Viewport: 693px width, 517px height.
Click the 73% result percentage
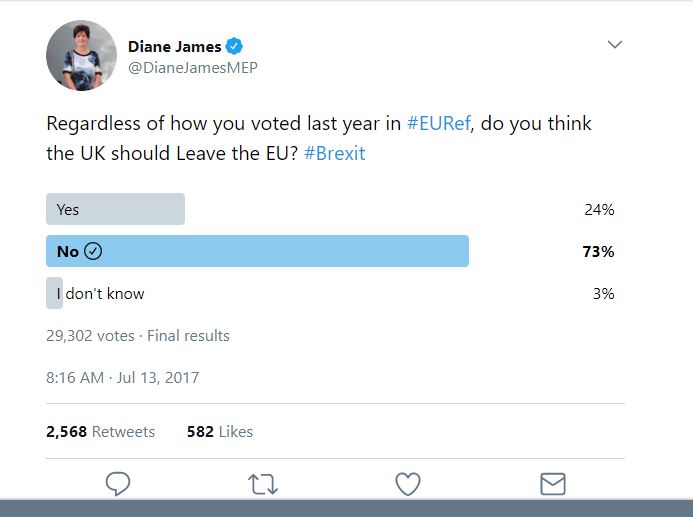598,251
